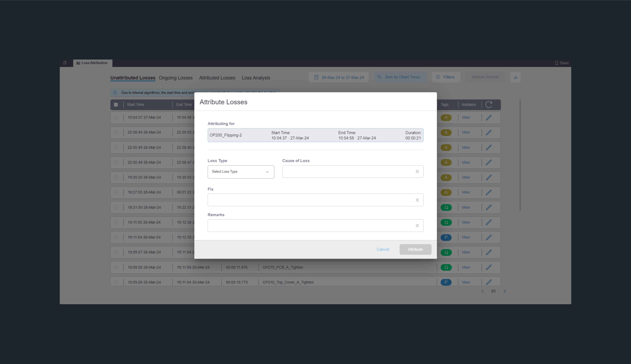Clear the Fix field with X

[417, 200]
